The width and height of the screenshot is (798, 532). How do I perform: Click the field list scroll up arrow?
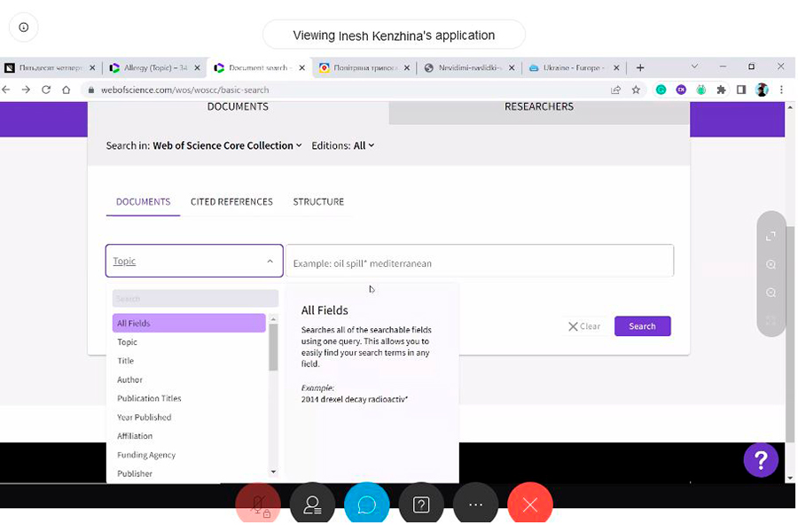pyautogui.click(x=273, y=319)
